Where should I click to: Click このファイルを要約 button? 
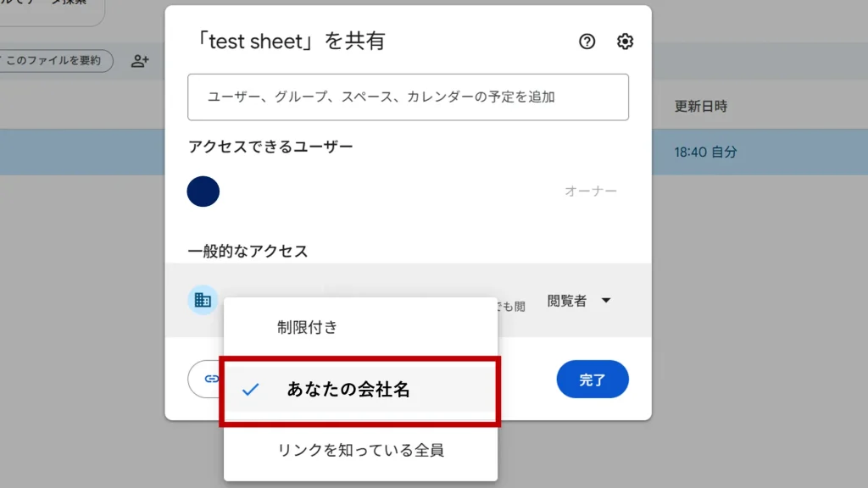[55, 61]
